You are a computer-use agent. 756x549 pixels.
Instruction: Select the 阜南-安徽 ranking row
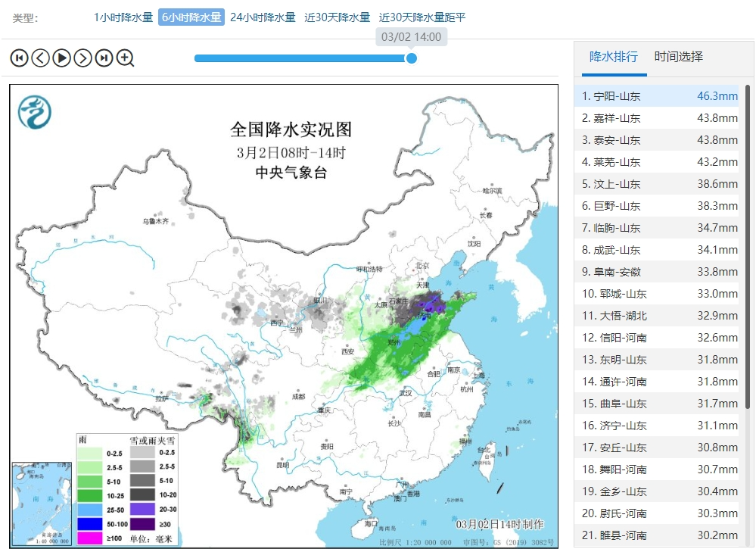[x=660, y=272]
